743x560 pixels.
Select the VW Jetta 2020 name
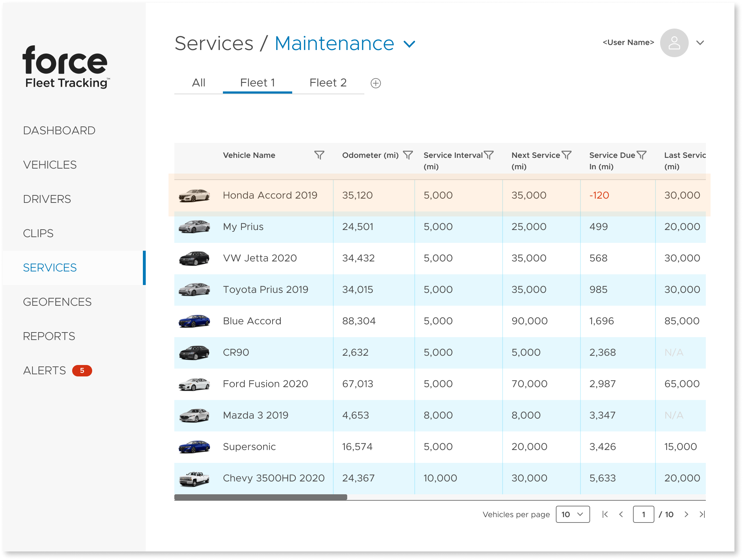(x=260, y=258)
